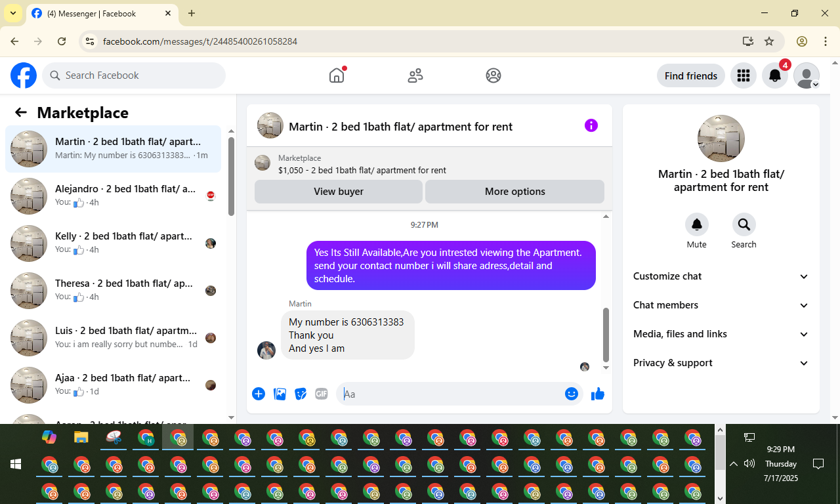Click the Messenger browser tab
Image resolution: width=840 pixels, height=504 pixels.
(x=102, y=13)
